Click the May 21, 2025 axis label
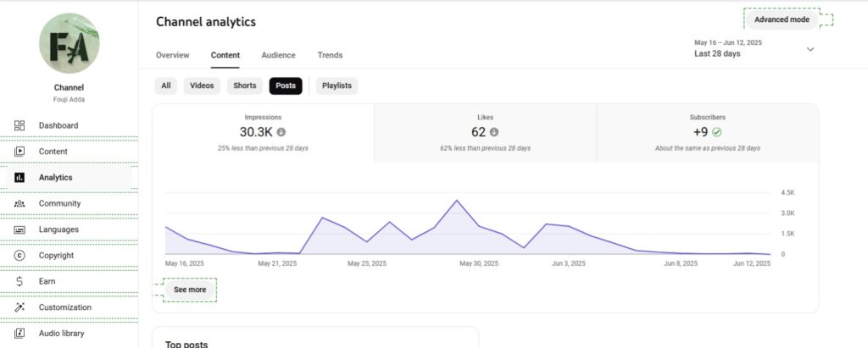 tap(277, 264)
